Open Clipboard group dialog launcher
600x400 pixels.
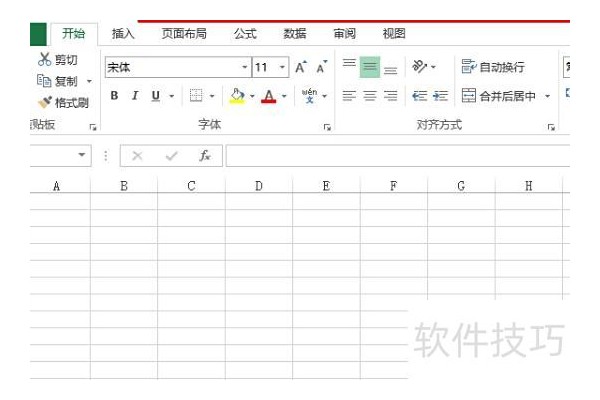pos(93,127)
